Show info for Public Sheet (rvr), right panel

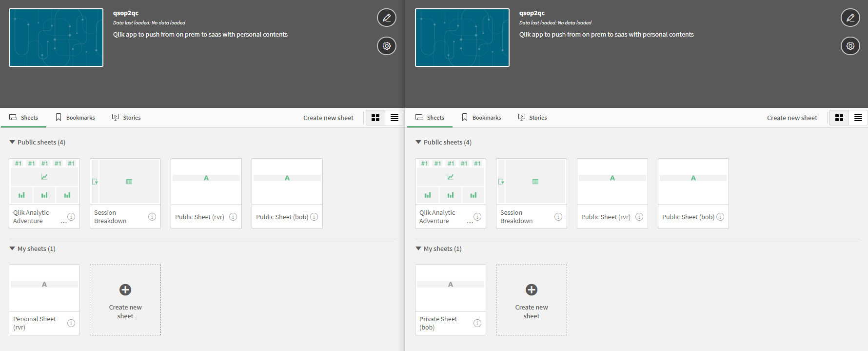(x=639, y=217)
